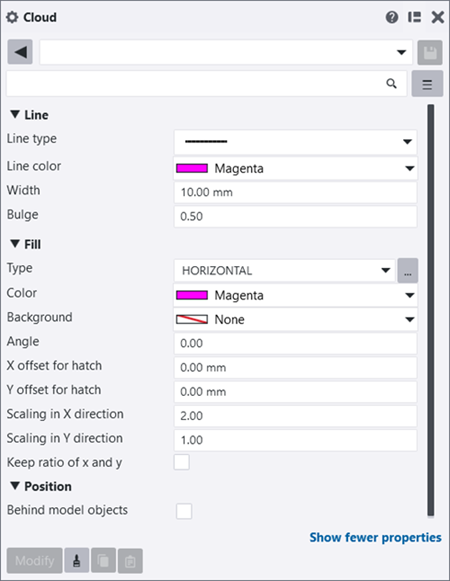The image size is (450, 581).
Task: Click the save preset floppy disk icon
Action: pos(430,53)
